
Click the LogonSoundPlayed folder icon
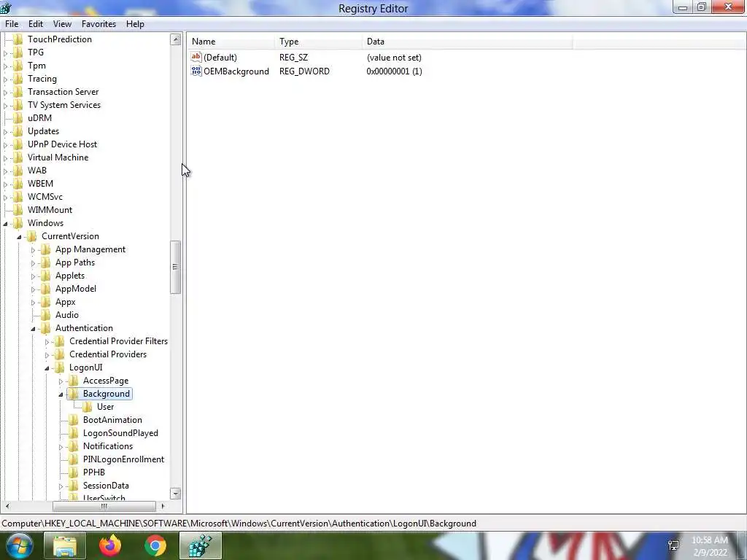tap(74, 433)
